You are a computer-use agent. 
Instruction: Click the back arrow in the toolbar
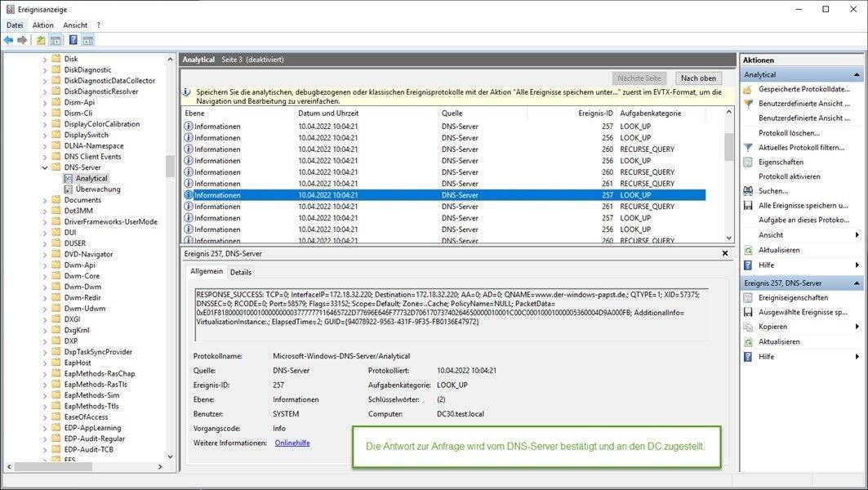click(x=9, y=40)
